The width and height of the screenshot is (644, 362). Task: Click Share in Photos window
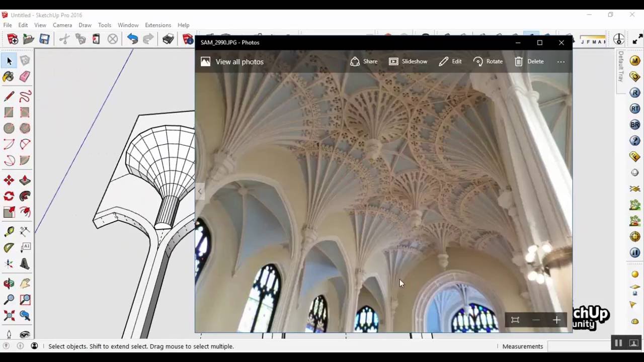point(364,61)
